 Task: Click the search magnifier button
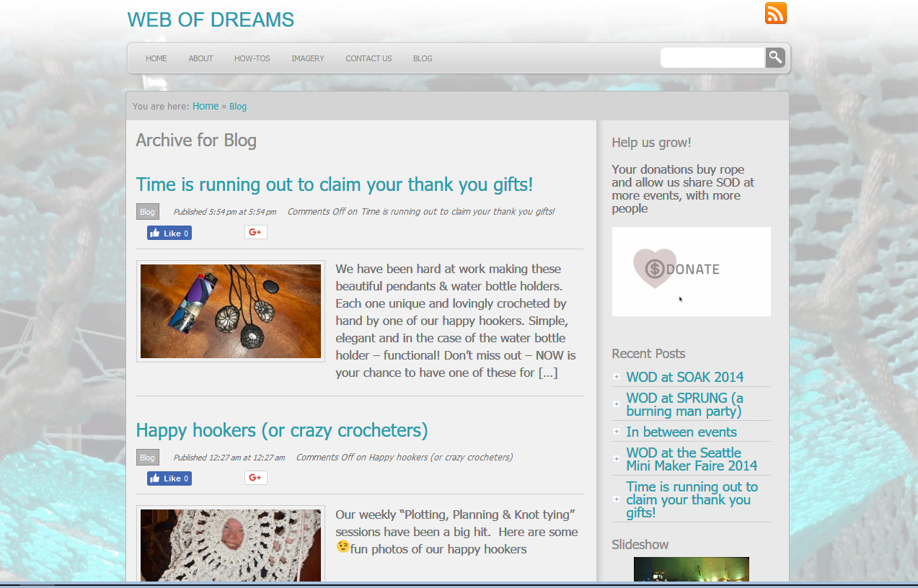coord(775,58)
